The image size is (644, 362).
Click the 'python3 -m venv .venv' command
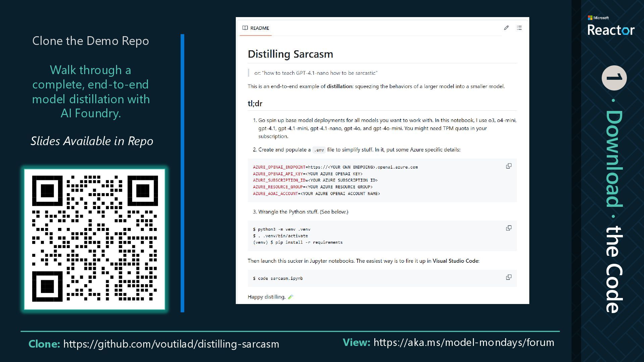click(x=282, y=229)
